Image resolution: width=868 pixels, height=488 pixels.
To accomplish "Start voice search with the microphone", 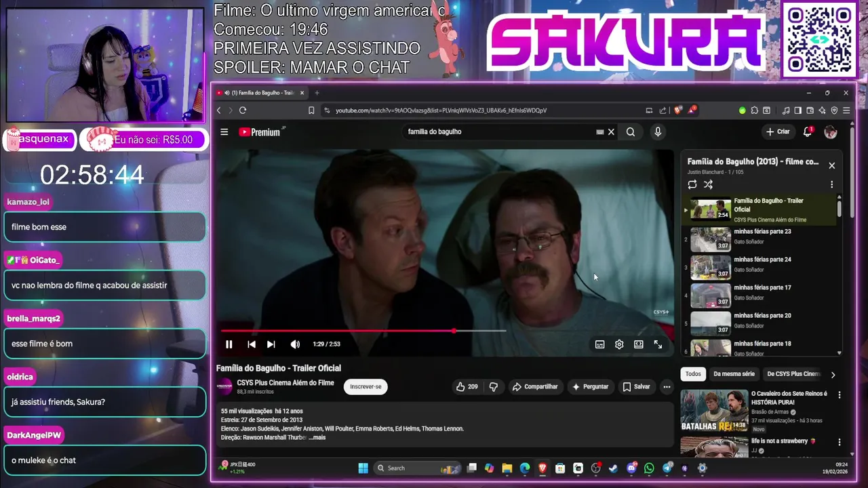I will (658, 132).
